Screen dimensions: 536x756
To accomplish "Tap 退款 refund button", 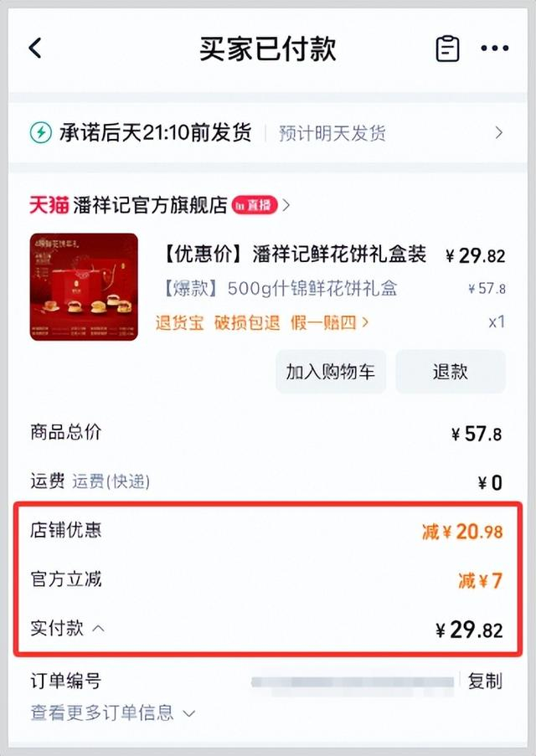I will coord(451,372).
